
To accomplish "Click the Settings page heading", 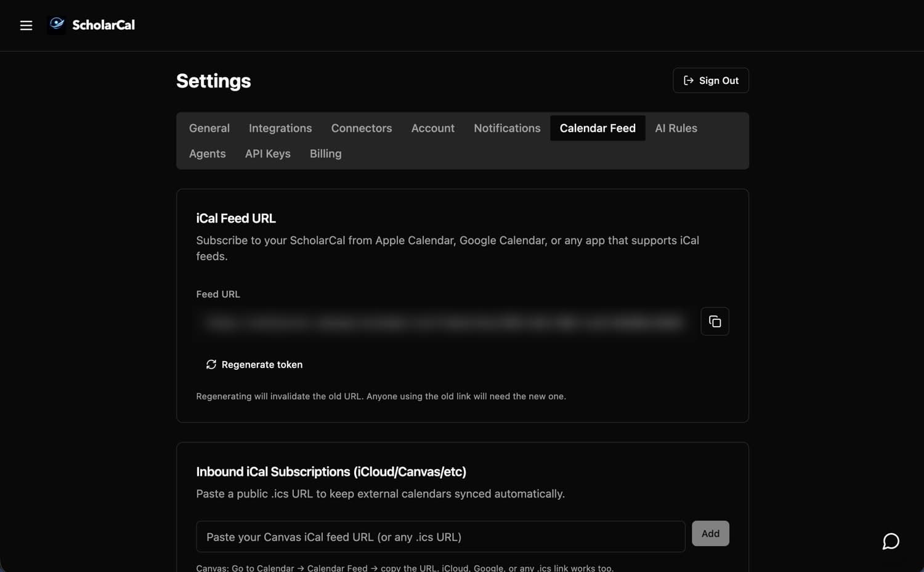I will point(213,81).
